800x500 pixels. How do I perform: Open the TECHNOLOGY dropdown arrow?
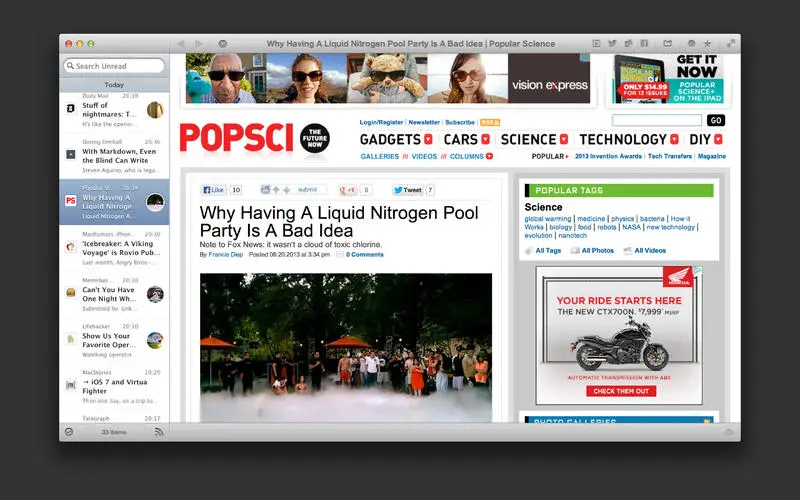674,139
